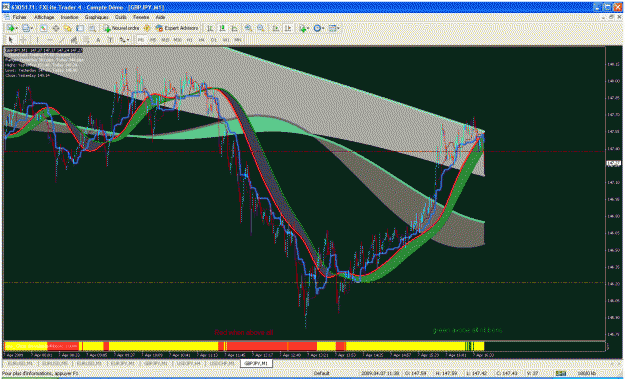Image resolution: width=625 pixels, height=379 pixels.
Task: Open the Profiles toolbar icon
Action: [x=26, y=28]
